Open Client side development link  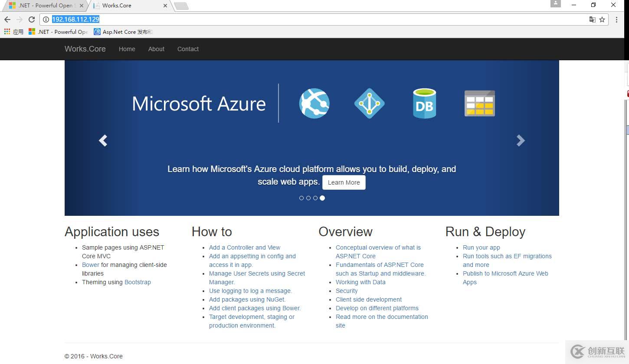click(369, 299)
